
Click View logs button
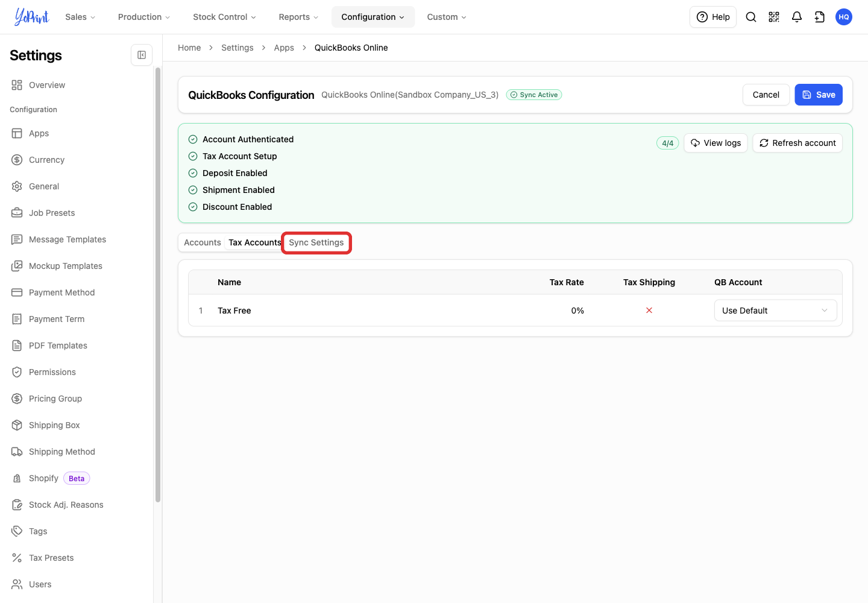pyautogui.click(x=716, y=143)
